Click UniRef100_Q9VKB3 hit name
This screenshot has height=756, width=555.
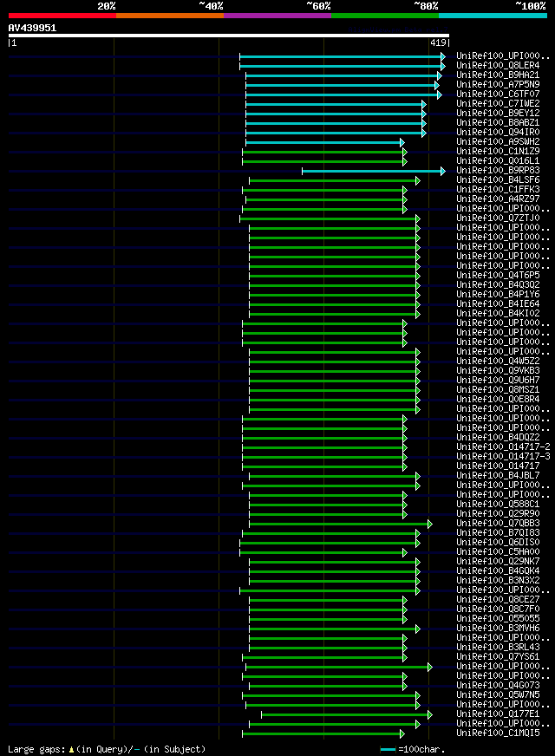point(498,371)
